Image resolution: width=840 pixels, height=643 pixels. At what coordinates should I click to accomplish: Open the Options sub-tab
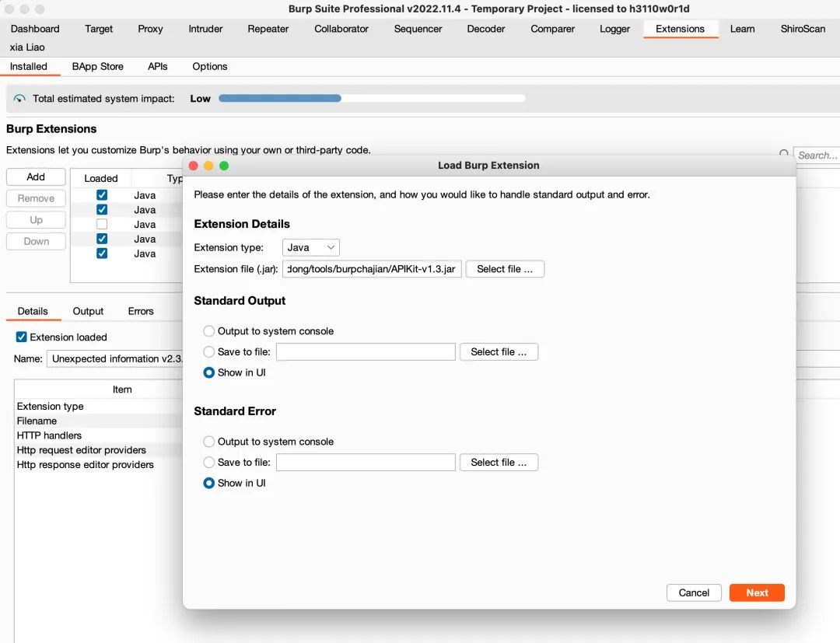(x=209, y=66)
